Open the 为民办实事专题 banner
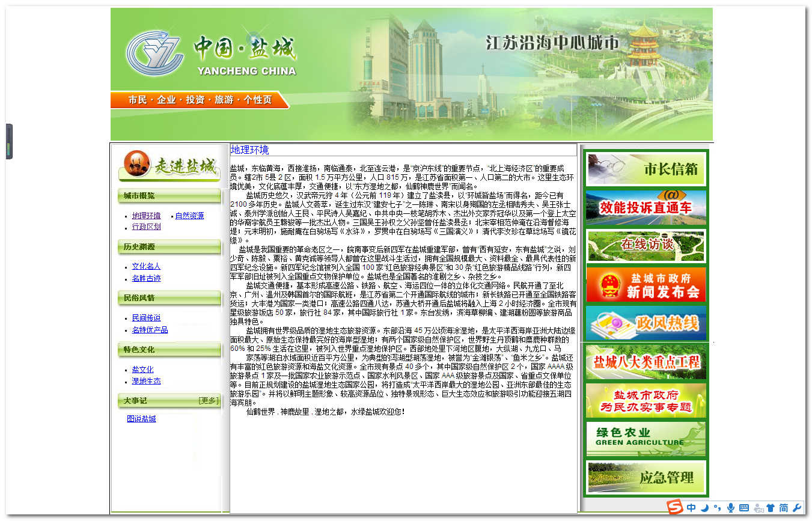Screen dimensions: 812x521 646,400
